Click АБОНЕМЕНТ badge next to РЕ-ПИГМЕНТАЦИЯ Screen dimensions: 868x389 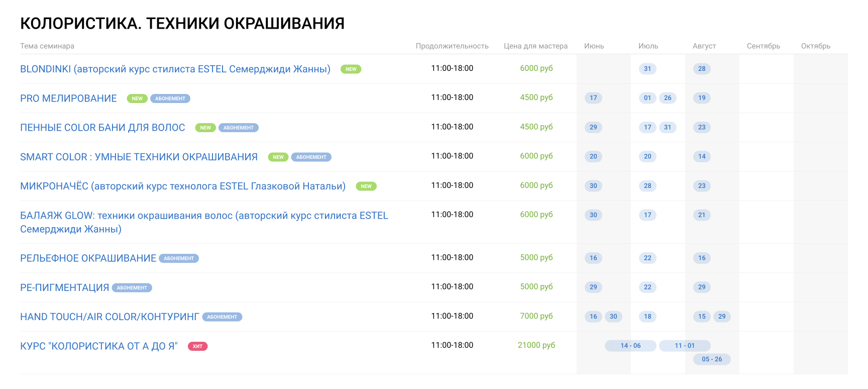coord(132,287)
